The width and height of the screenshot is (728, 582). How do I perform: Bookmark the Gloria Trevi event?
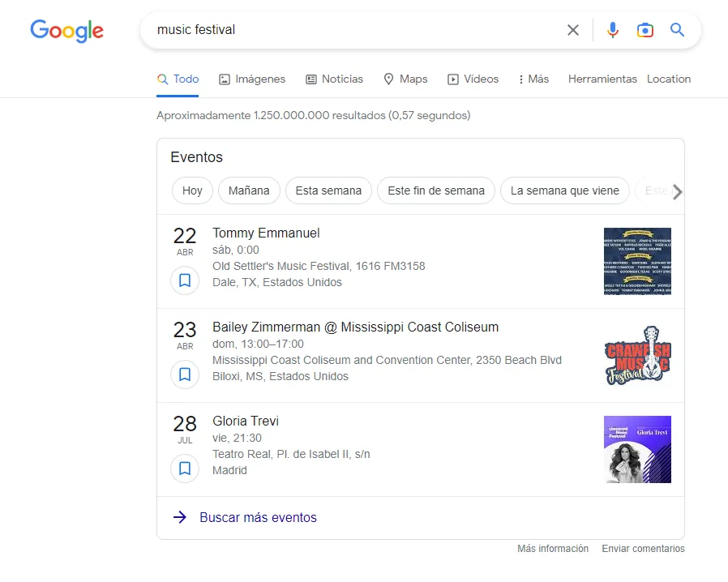(x=185, y=469)
